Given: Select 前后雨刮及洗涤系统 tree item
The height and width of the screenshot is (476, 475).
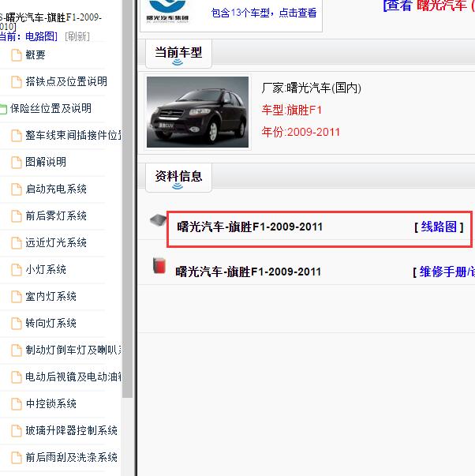Looking at the screenshot, I should [x=71, y=458].
